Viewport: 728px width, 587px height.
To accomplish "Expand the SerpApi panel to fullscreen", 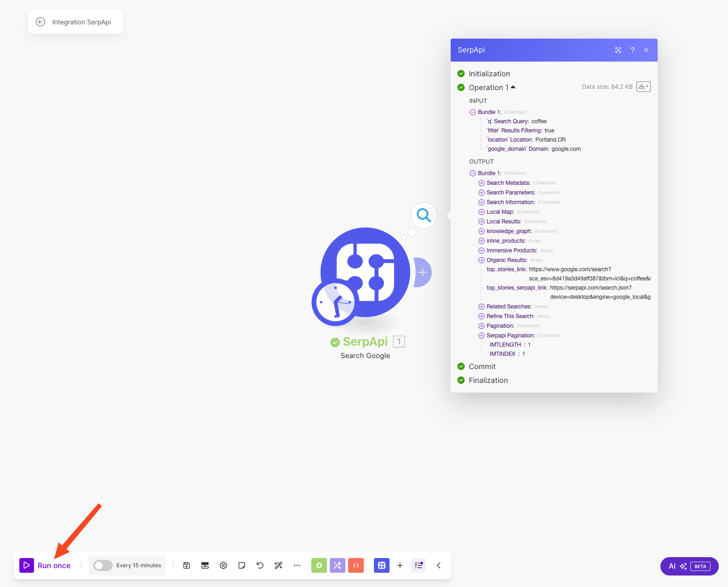I will [618, 50].
